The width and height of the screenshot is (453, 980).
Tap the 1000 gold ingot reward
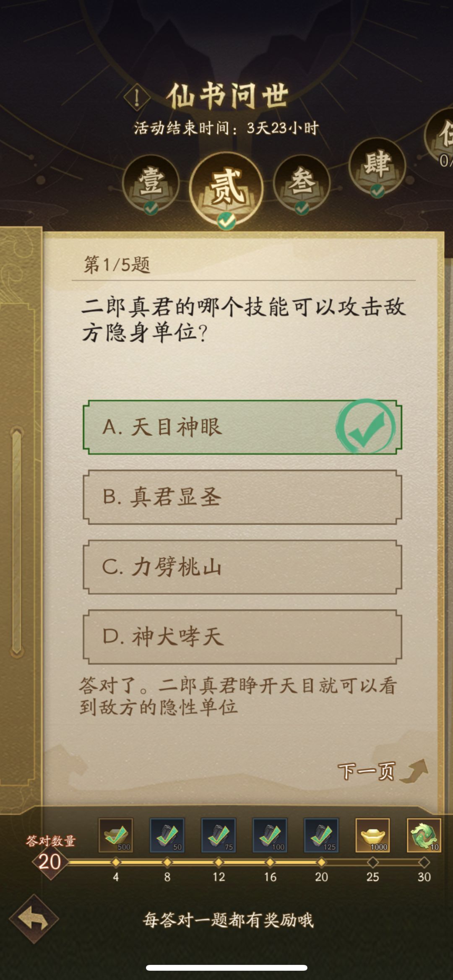[x=372, y=835]
